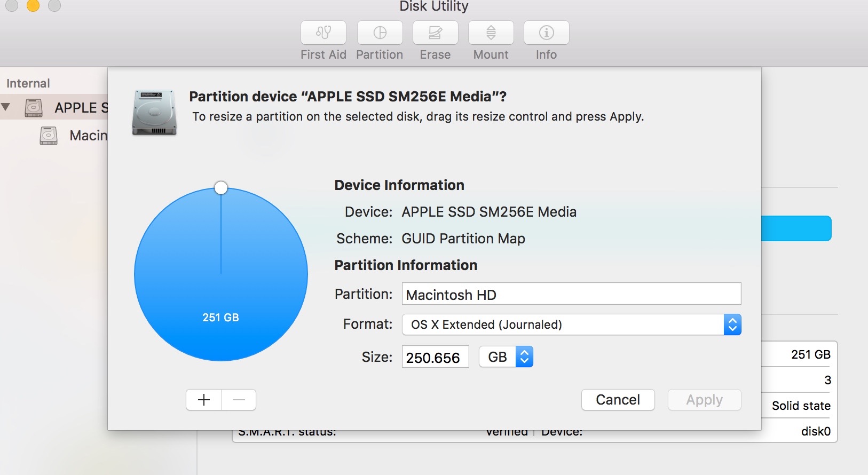Image resolution: width=868 pixels, height=475 pixels.
Task: Click the First Aid stethoscope icon
Action: (x=323, y=33)
